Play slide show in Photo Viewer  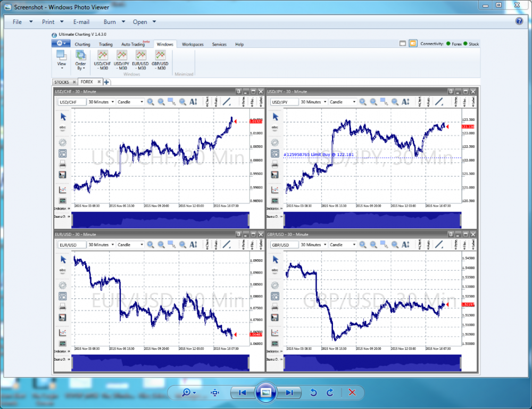pos(266,392)
